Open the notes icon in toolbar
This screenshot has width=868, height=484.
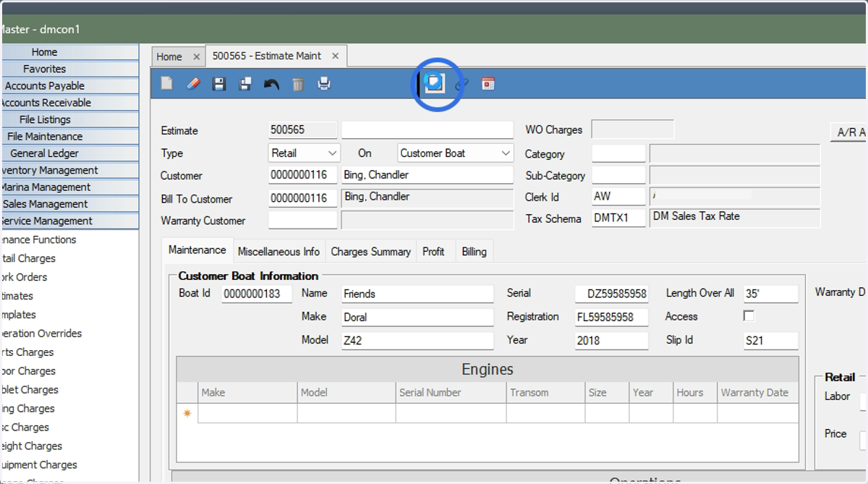pyautogui.click(x=434, y=84)
